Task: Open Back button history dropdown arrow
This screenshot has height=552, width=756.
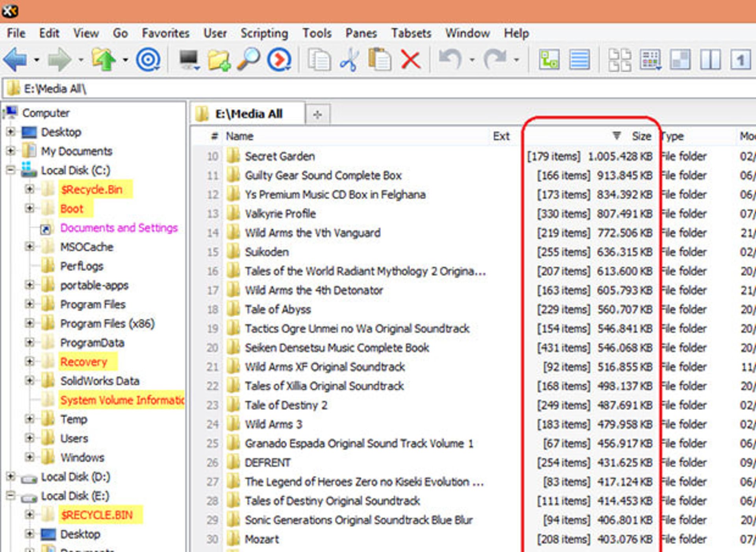Action: pos(37,60)
